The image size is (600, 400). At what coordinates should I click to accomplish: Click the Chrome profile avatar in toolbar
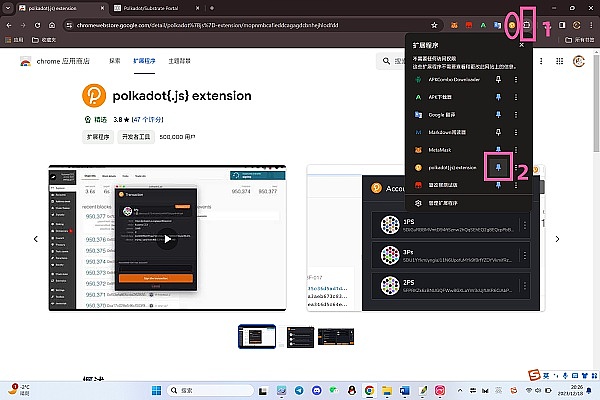[x=576, y=25]
